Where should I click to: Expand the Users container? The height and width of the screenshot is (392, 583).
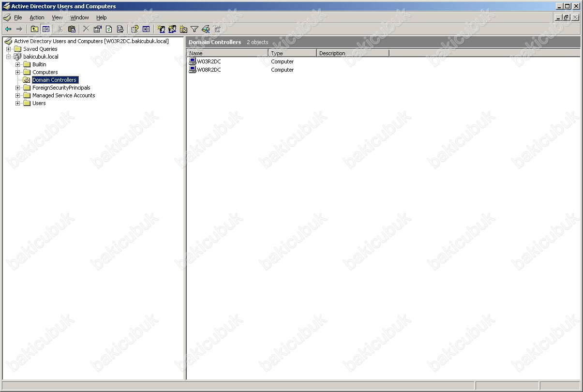click(17, 103)
